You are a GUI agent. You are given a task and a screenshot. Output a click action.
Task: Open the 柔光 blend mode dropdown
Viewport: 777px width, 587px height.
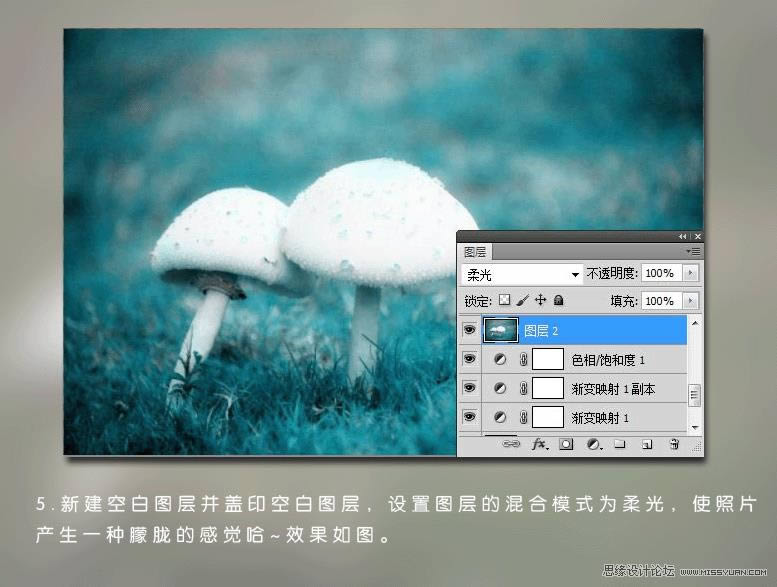point(522,274)
